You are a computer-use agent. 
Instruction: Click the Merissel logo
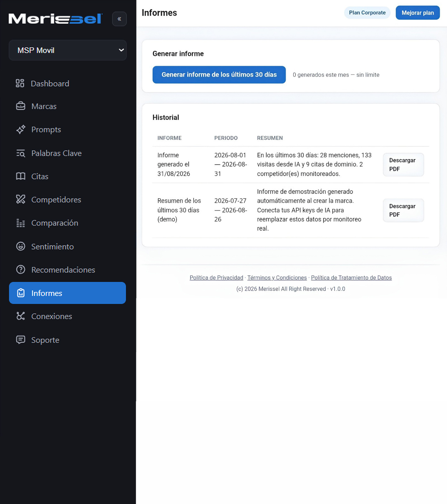[55, 19]
